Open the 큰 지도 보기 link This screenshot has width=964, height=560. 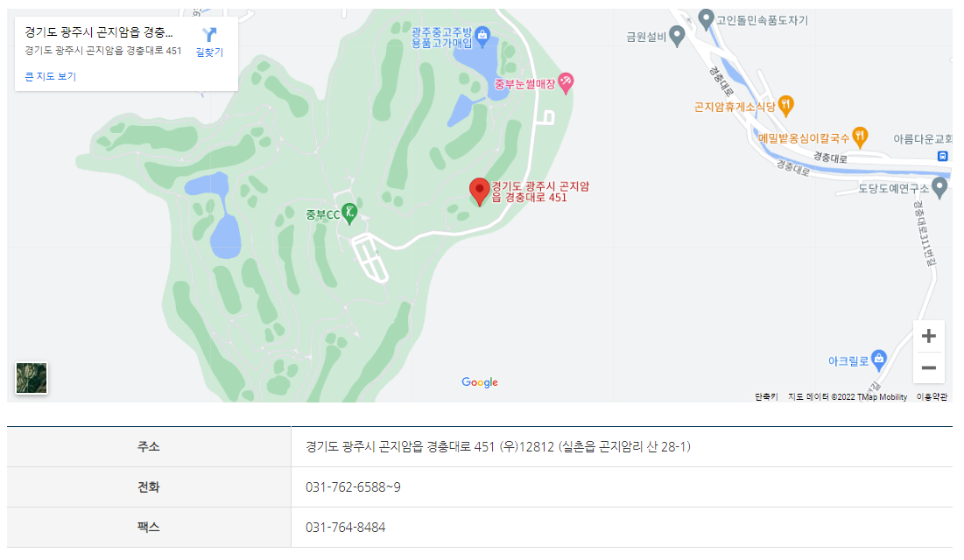(x=51, y=76)
